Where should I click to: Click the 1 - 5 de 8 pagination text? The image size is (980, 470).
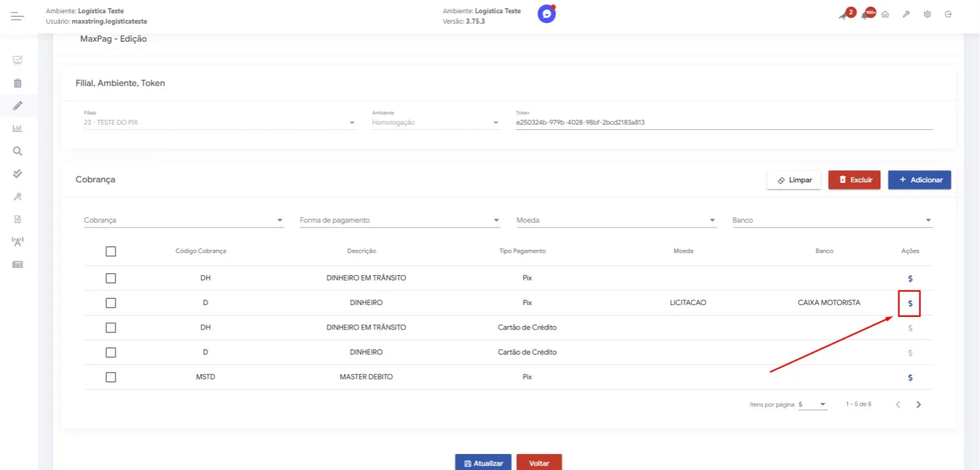(x=858, y=404)
